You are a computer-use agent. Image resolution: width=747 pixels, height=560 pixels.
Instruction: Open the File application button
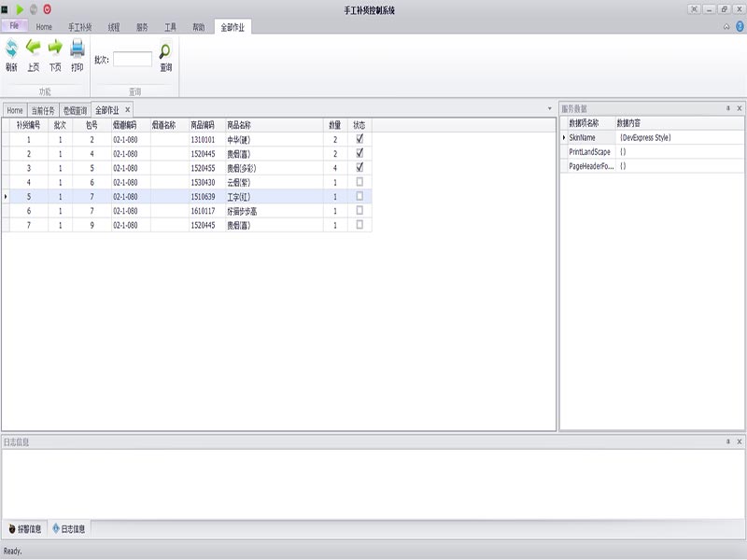pos(15,26)
